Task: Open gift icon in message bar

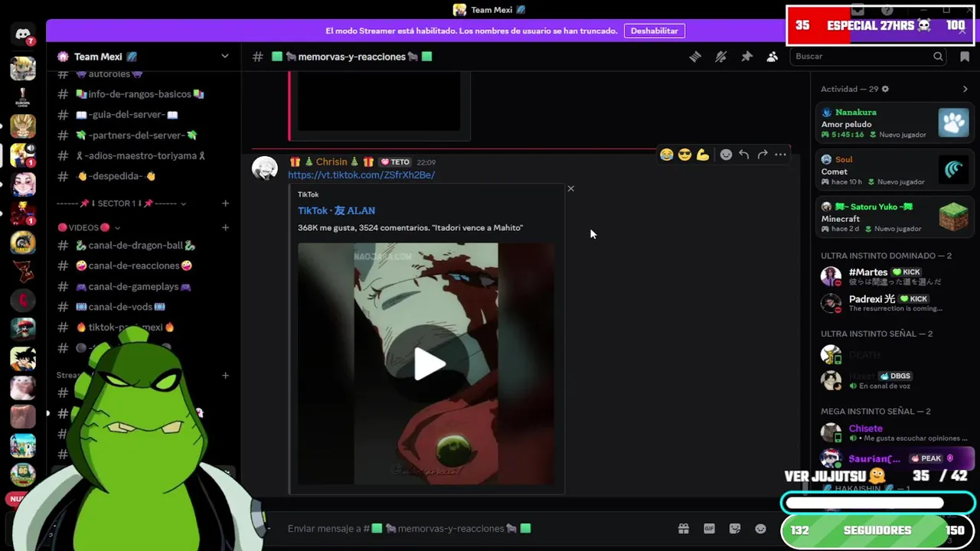Action: tap(684, 529)
